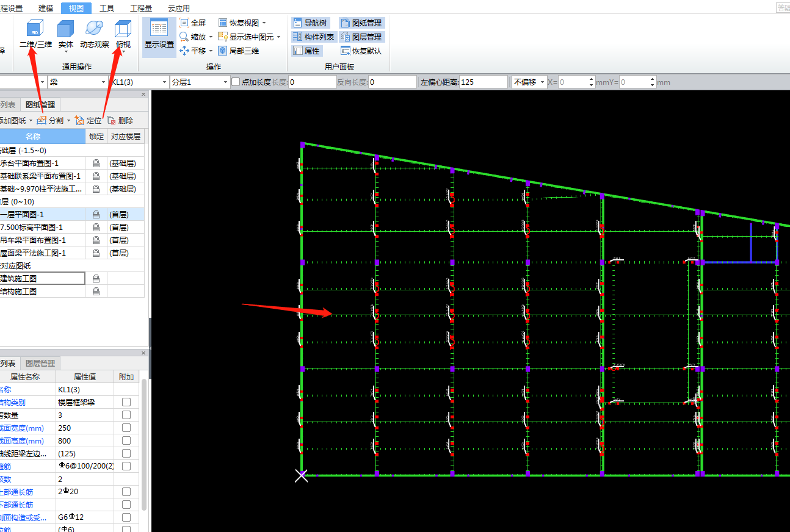Viewport: 790px width, 532px height.
Task: Open the 分层1 layer dropdown
Action: (225, 82)
